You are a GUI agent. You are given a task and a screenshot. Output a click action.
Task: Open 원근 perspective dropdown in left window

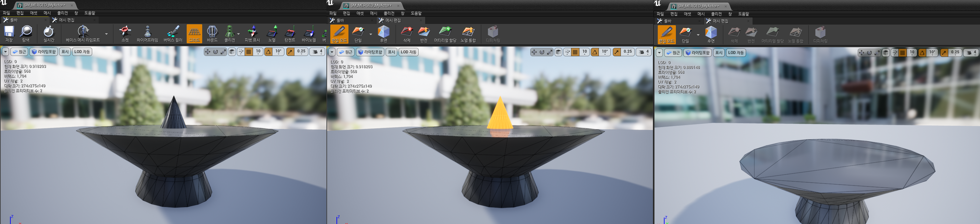tap(19, 52)
